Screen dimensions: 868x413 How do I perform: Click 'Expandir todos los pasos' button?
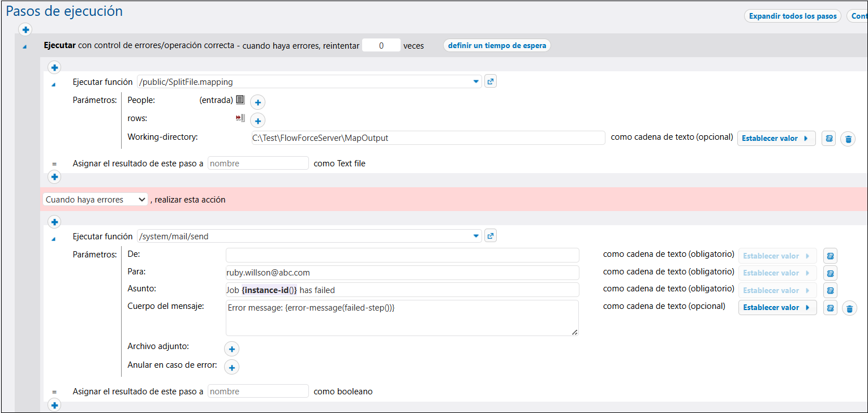tap(792, 16)
